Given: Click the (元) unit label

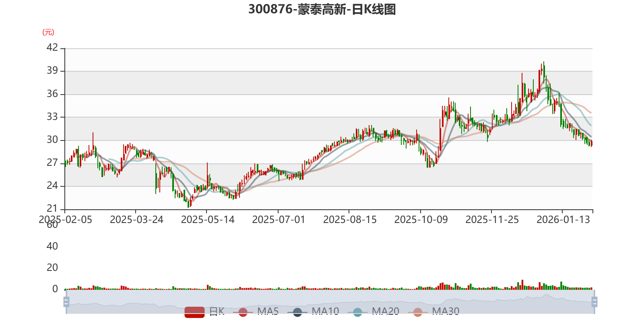Looking at the screenshot, I should pyautogui.click(x=48, y=32).
